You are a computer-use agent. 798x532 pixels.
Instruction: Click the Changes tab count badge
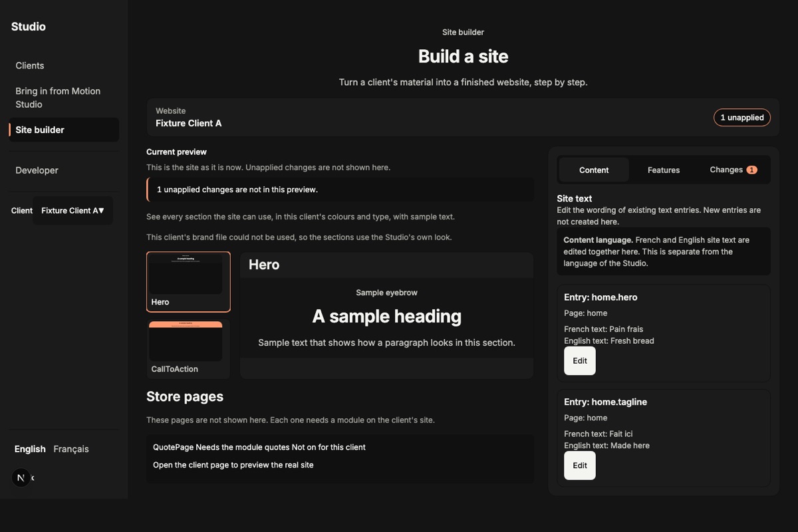[x=751, y=170]
